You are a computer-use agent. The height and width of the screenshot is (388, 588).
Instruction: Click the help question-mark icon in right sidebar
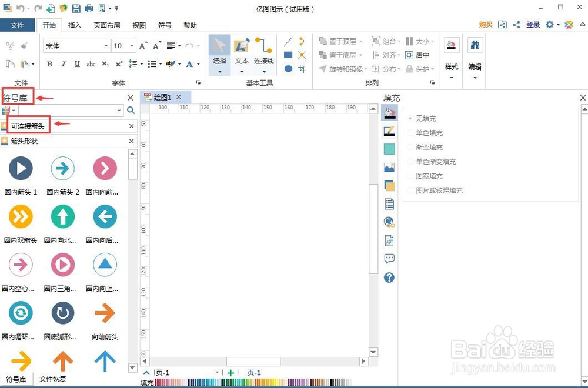[x=389, y=277]
